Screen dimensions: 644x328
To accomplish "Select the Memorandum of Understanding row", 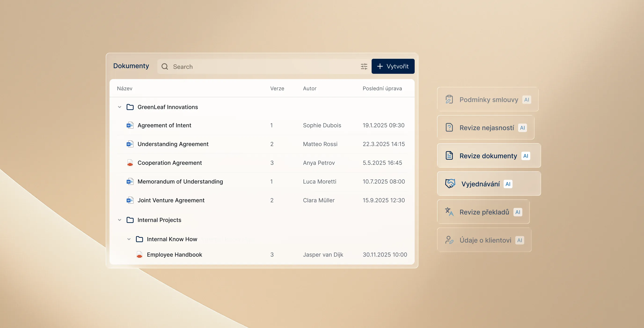I will tap(180, 182).
